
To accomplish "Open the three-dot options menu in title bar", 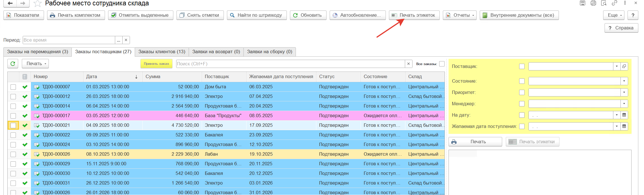I will [x=625, y=3].
